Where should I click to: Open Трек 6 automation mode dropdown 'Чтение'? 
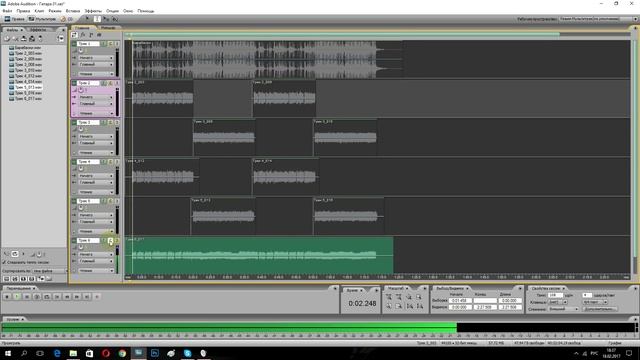tap(96, 271)
